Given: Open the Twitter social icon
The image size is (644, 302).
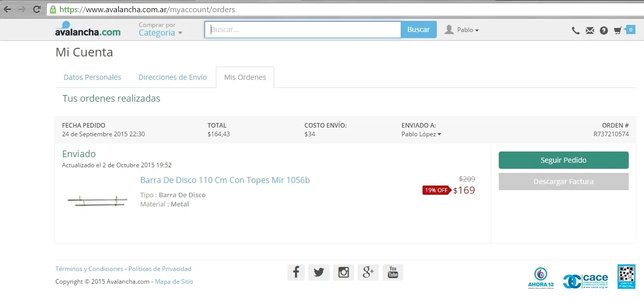Looking at the screenshot, I should point(319,273).
